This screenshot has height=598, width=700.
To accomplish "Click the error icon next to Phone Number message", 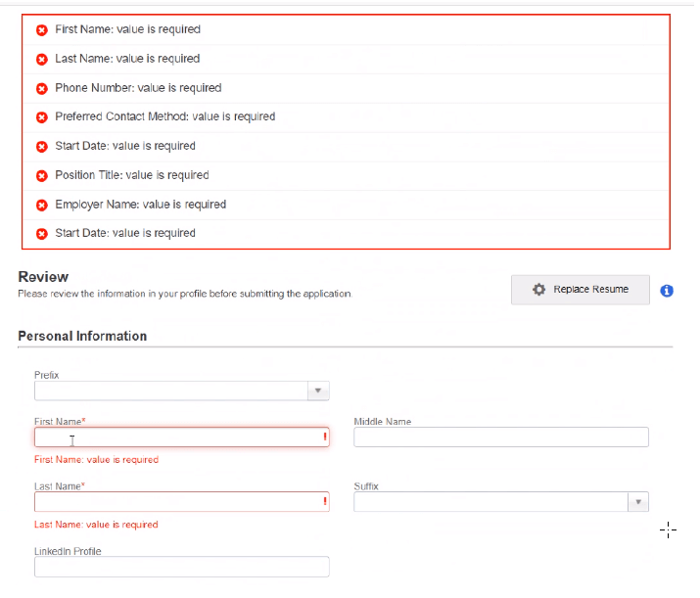I will [42, 89].
